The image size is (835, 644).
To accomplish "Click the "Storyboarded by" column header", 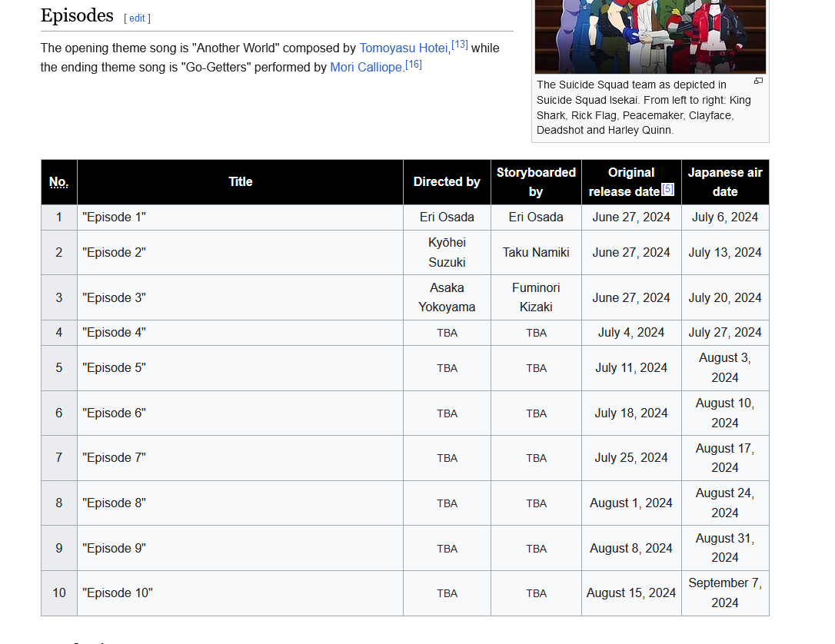I will (536, 182).
